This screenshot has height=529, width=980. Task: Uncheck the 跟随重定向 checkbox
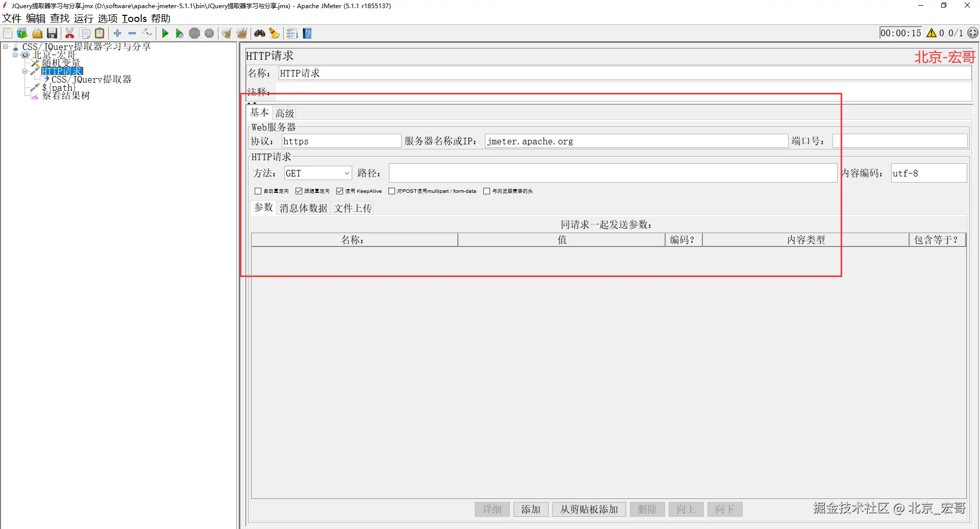(x=299, y=191)
